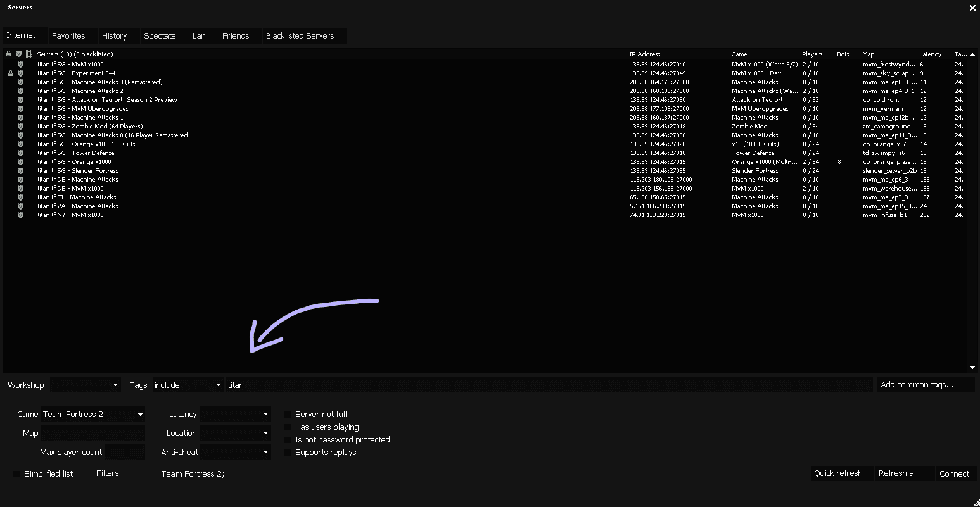This screenshot has height=507, width=980.
Task: Open the Friends tab
Action: click(239, 36)
